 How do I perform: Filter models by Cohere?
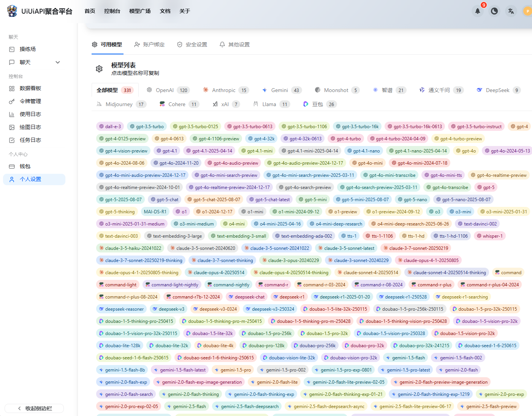tap(179, 104)
